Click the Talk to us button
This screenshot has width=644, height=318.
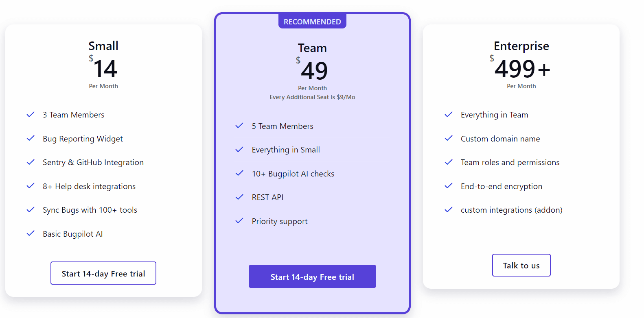521,265
